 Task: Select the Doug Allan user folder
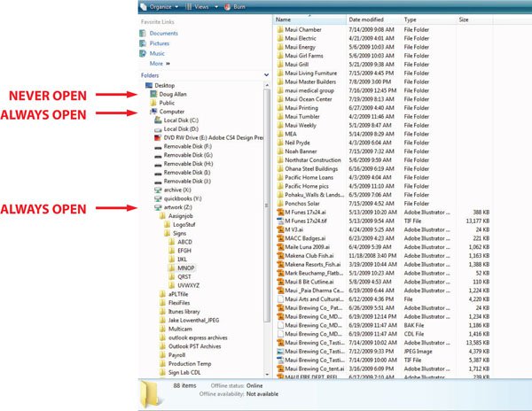pyautogui.click(x=173, y=94)
